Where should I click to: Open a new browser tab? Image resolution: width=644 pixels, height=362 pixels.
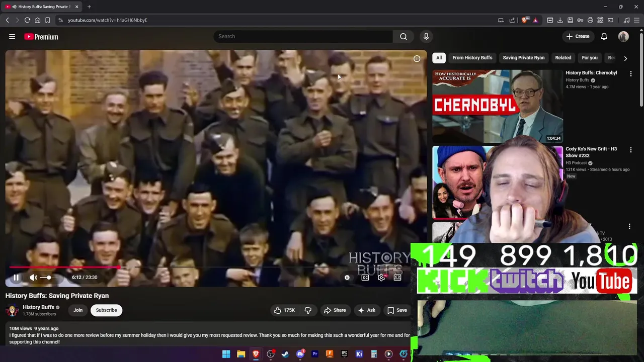(89, 7)
